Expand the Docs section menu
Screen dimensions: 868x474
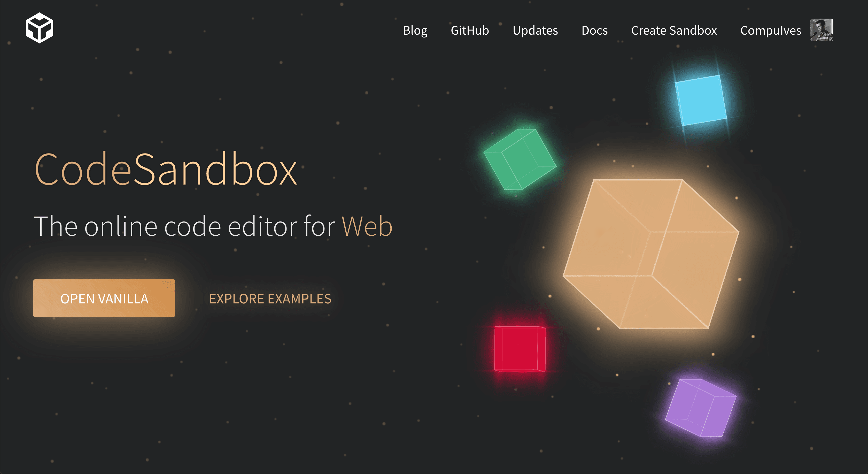[594, 30]
